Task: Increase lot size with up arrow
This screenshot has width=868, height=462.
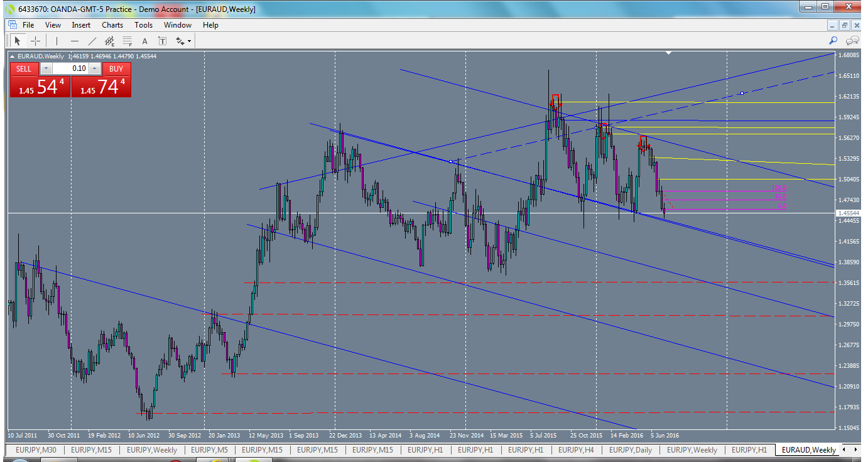Action: [94, 68]
